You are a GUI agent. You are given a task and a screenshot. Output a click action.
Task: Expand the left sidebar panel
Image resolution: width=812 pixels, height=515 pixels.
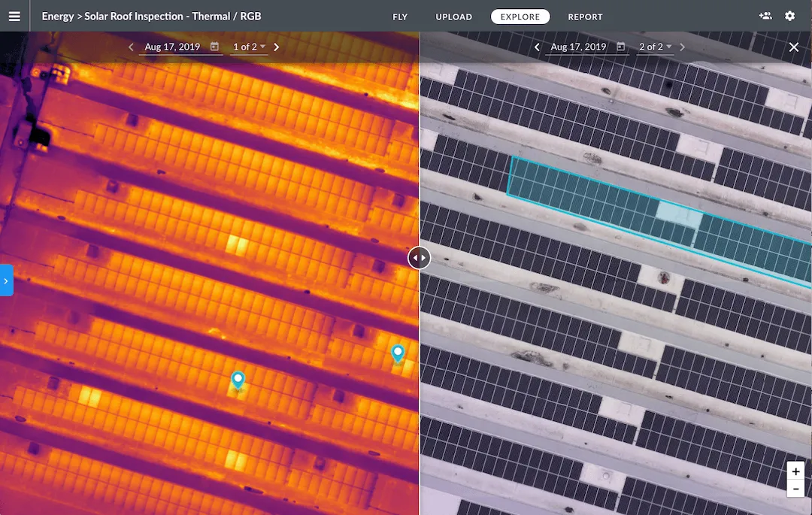pyautogui.click(x=6, y=280)
